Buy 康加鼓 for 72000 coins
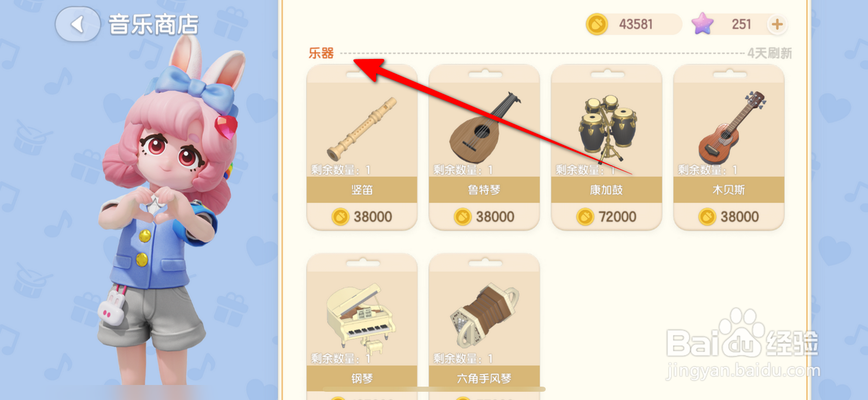Viewport: 868px width, 400px height. click(607, 217)
